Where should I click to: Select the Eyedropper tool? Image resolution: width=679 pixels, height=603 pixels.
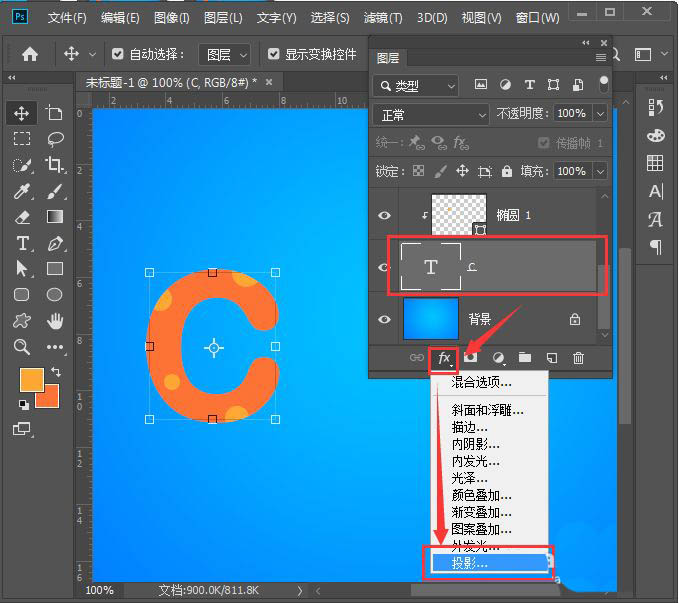[x=22, y=191]
